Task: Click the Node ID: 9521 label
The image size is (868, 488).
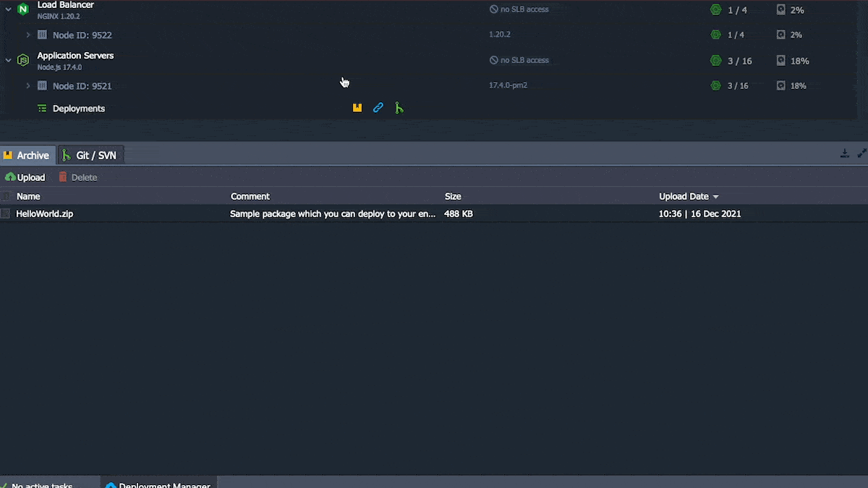Action: point(82,85)
